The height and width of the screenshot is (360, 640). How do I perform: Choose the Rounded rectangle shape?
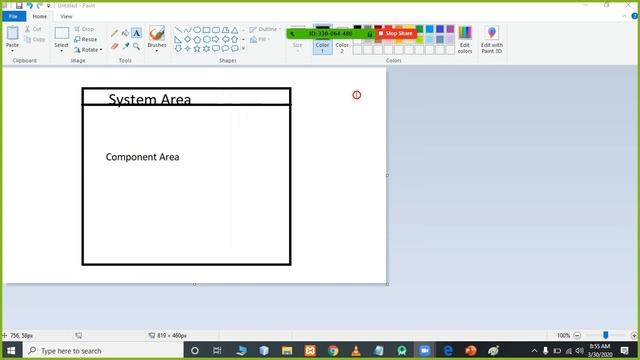[216, 30]
